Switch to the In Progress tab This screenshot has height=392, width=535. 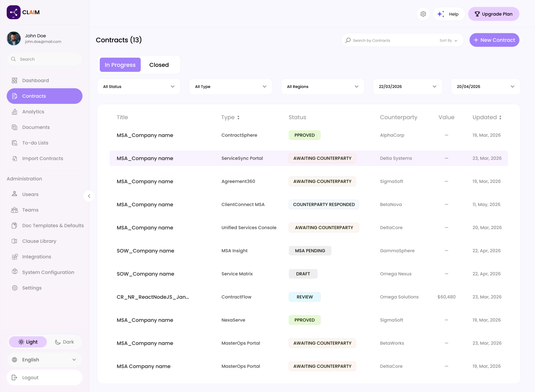coord(120,65)
